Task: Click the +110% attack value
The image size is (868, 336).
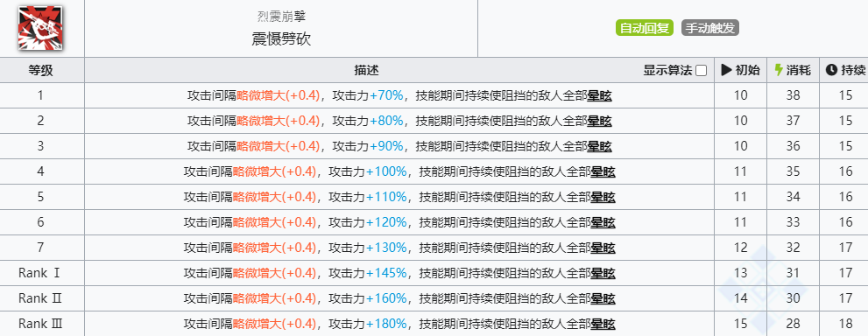Action: click(386, 197)
